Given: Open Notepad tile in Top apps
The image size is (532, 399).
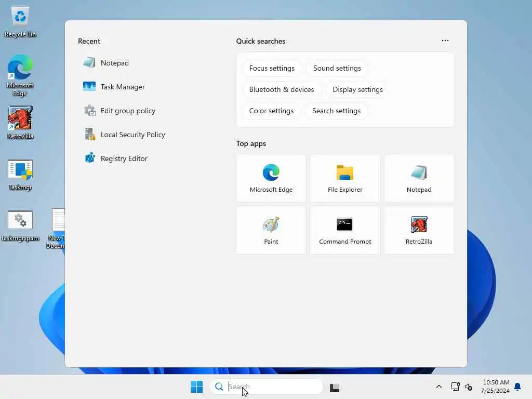Looking at the screenshot, I should click(419, 178).
